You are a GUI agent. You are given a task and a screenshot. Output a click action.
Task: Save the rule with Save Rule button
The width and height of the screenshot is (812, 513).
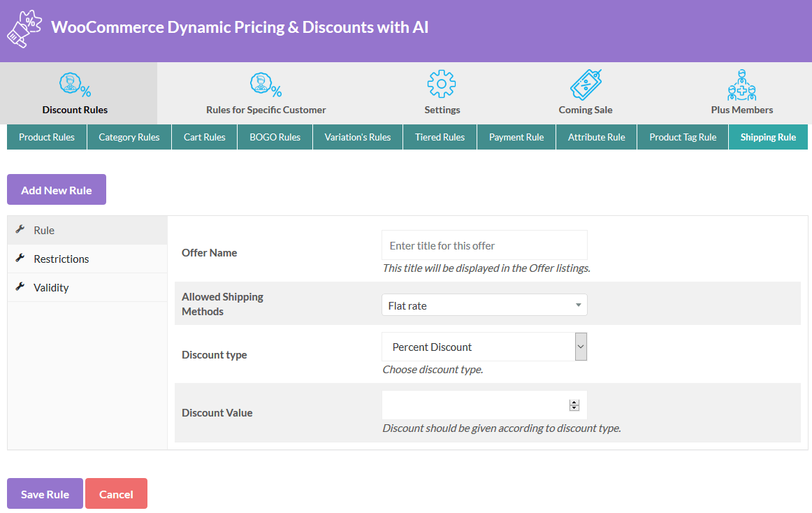coord(44,493)
